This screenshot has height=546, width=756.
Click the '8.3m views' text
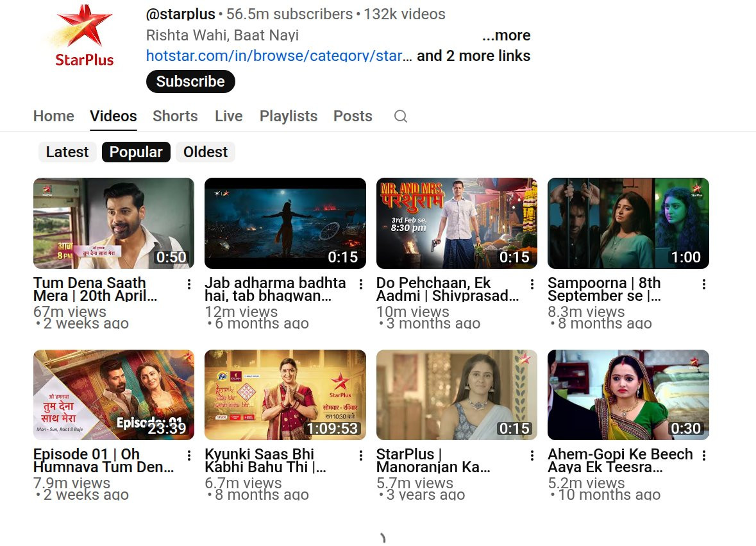tap(586, 312)
